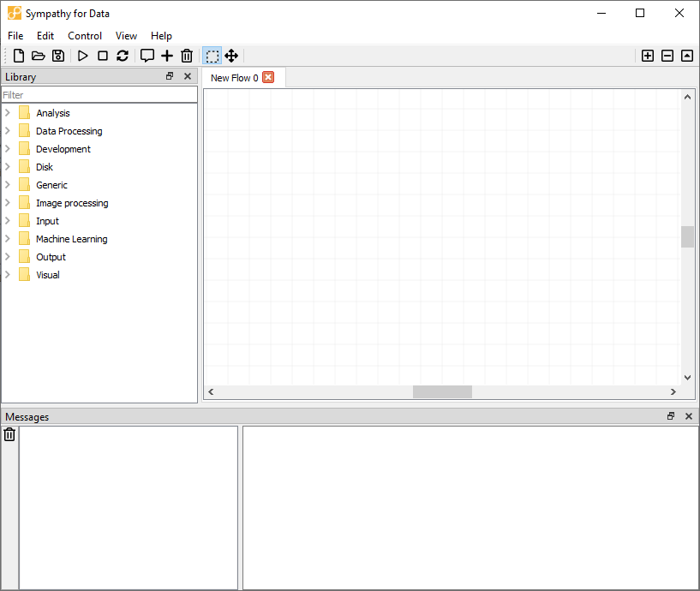The width and height of the screenshot is (700, 591).
Task: Open the Control menu
Action: [84, 36]
